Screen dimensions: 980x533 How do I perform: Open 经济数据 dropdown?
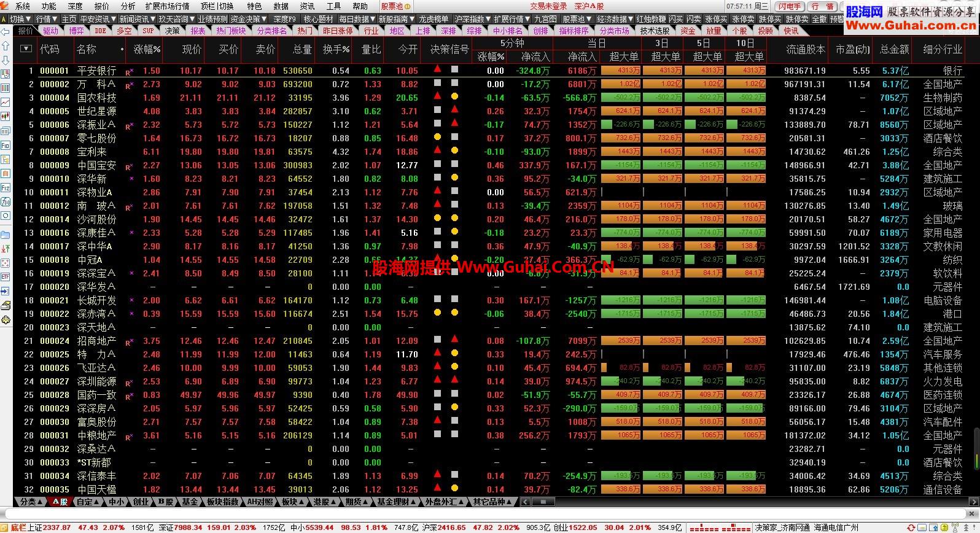[615, 19]
